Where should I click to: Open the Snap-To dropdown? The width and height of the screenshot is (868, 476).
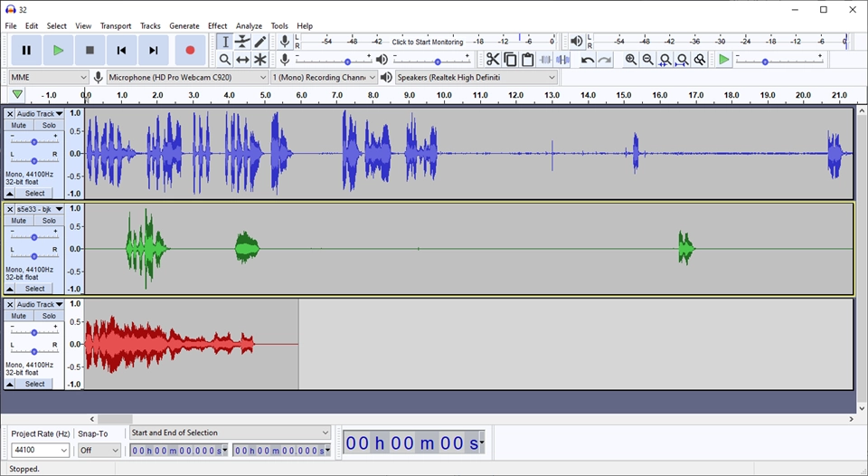click(99, 450)
